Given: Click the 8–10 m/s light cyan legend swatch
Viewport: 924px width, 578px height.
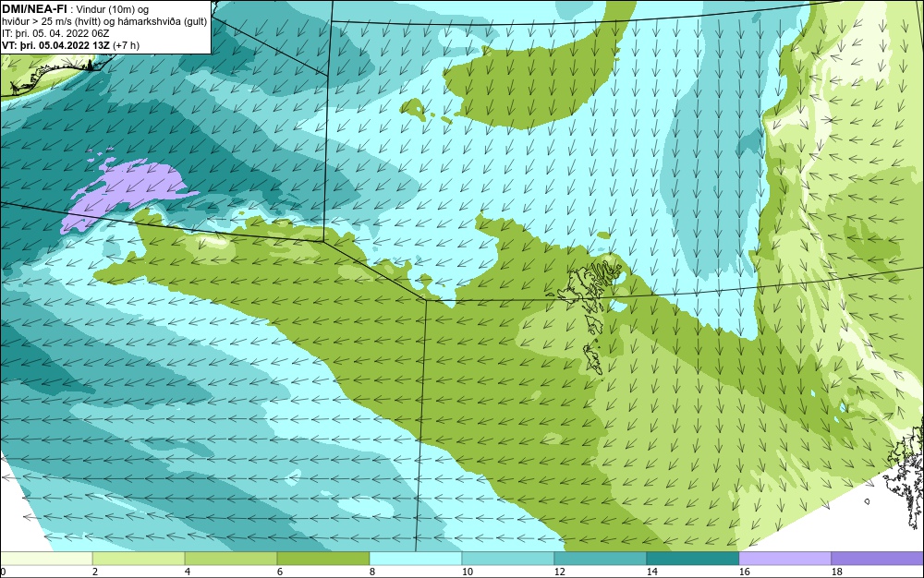Looking at the screenshot, I should (416, 559).
